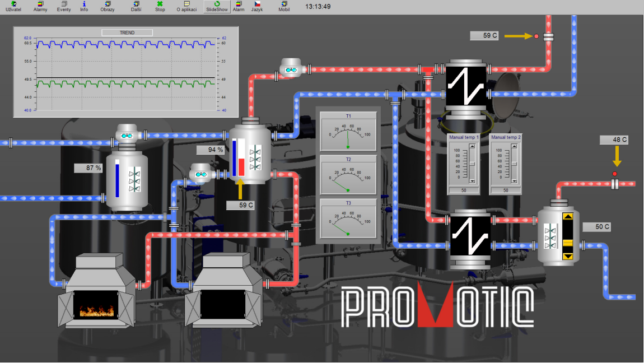Viewport: 644px width, 363px height.
Task: Click yellow down arrow on right tank
Action: (568, 256)
